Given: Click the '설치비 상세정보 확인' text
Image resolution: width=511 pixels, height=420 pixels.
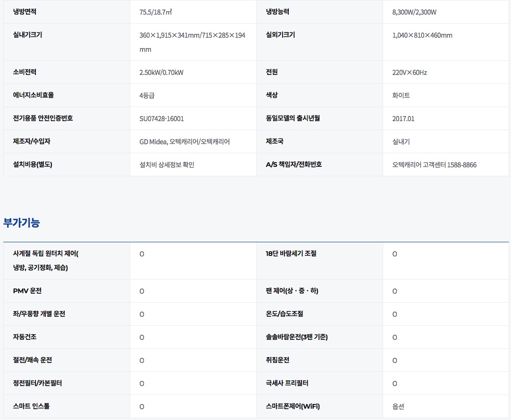Looking at the screenshot, I should click(x=167, y=165).
